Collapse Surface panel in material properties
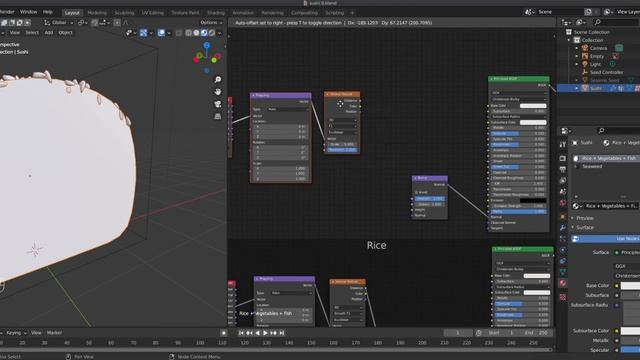 pos(585,227)
